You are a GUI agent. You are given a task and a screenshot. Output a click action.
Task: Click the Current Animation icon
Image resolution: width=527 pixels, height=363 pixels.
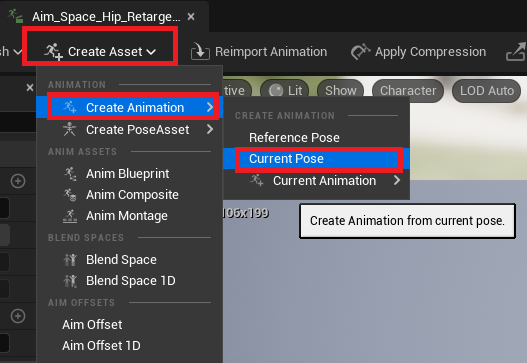pos(257,180)
